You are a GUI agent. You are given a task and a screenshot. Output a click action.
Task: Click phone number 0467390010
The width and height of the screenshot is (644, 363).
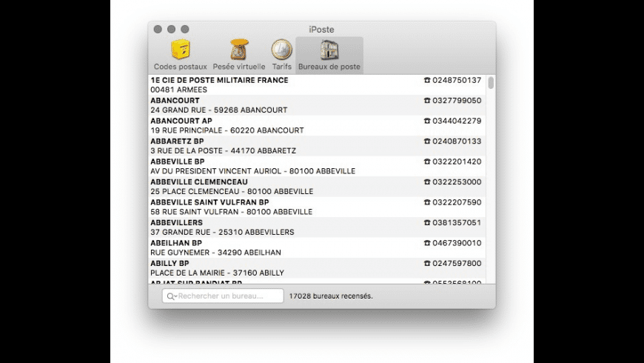click(457, 243)
